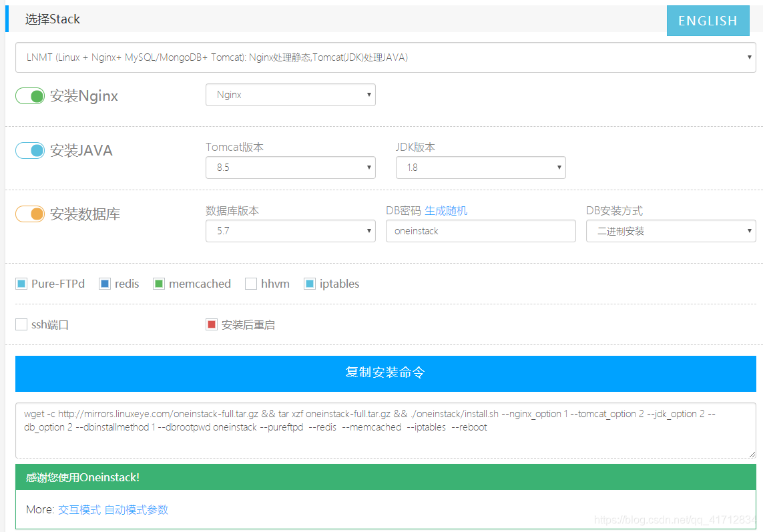The height and width of the screenshot is (532, 763).
Task: Uncheck the 安装后重启 checkbox
Action: pyautogui.click(x=212, y=324)
